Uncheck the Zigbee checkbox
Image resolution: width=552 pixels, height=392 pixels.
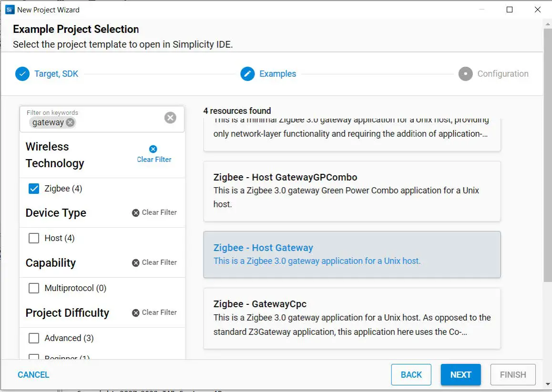click(x=34, y=189)
